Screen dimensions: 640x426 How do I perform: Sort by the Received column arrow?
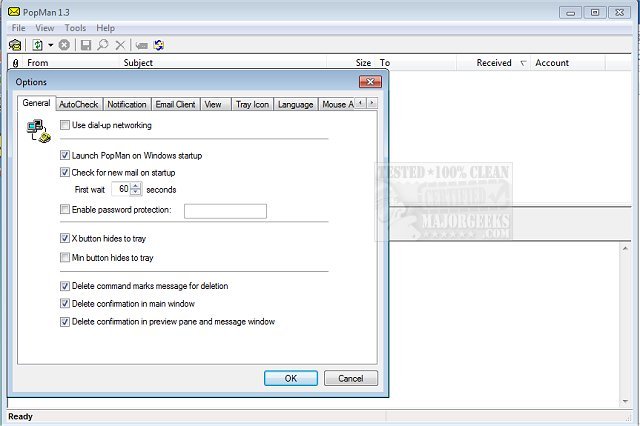point(523,63)
